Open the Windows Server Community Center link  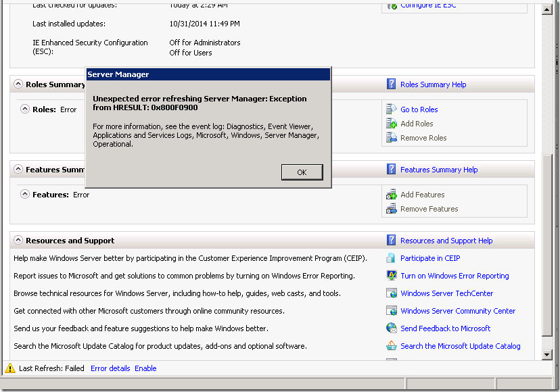point(458,312)
